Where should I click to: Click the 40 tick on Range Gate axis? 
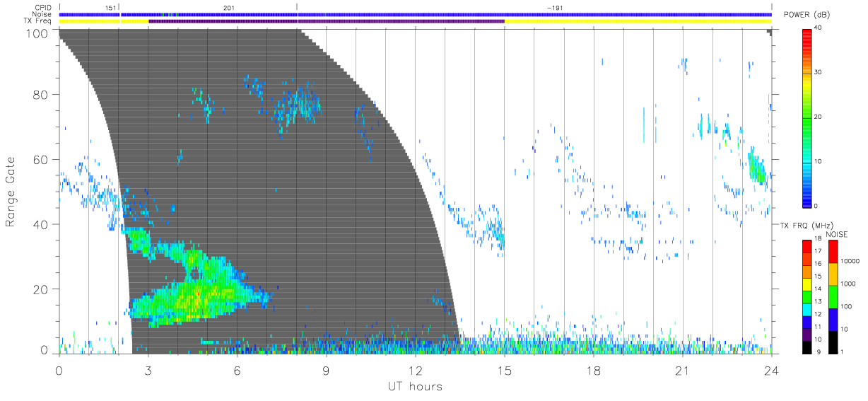pos(40,224)
